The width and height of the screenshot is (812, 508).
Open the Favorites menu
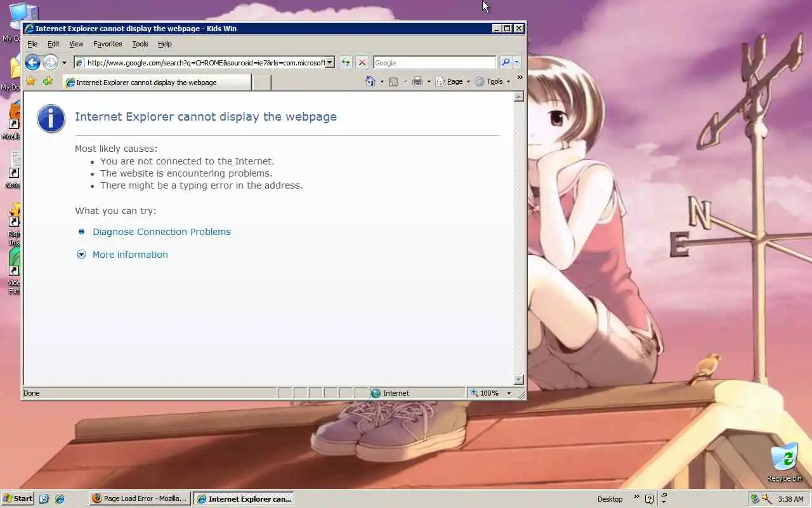pos(107,44)
